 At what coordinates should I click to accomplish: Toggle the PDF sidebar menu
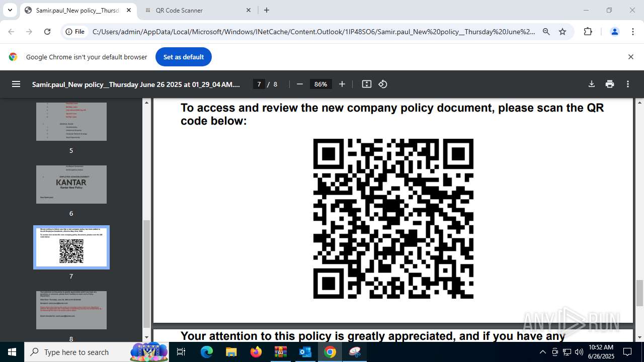coord(16,84)
